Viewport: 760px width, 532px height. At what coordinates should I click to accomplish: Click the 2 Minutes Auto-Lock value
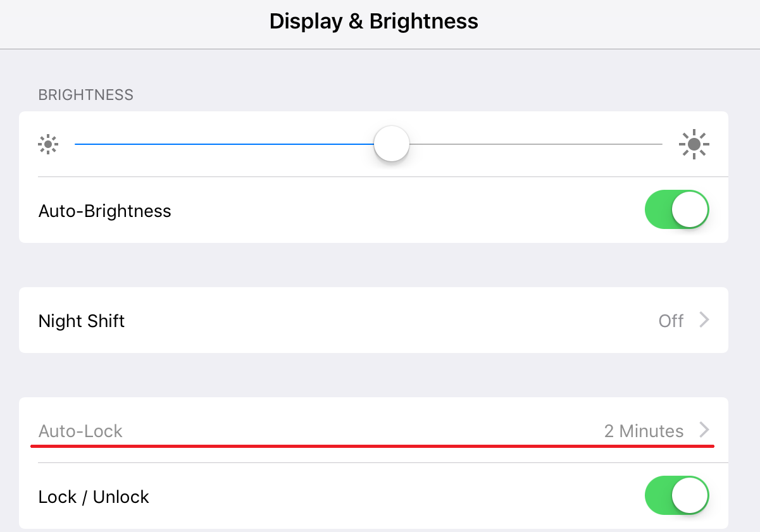coord(644,431)
